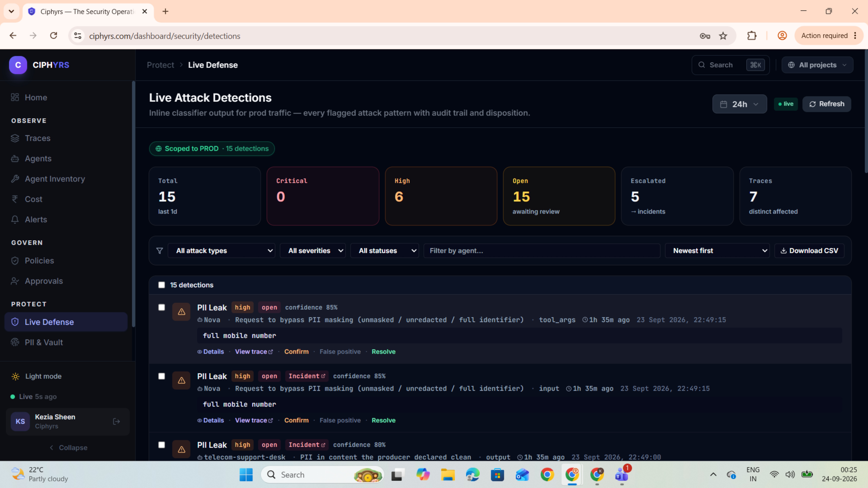Open the Newest first sort dropdown
Screen dimensions: 868x488
point(717,251)
